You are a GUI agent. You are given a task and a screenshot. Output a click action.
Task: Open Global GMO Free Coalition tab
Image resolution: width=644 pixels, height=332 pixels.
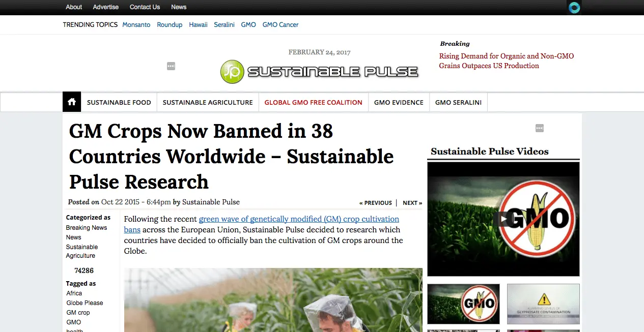314,102
